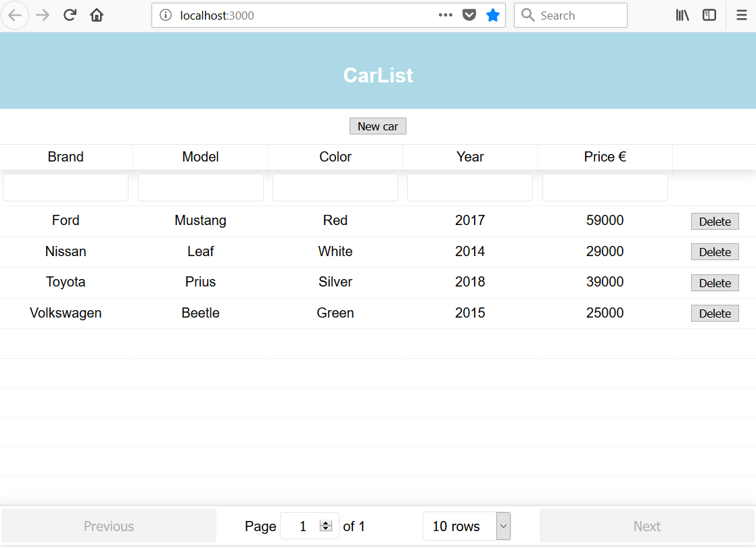Click the Brand filter input box

tap(66, 187)
